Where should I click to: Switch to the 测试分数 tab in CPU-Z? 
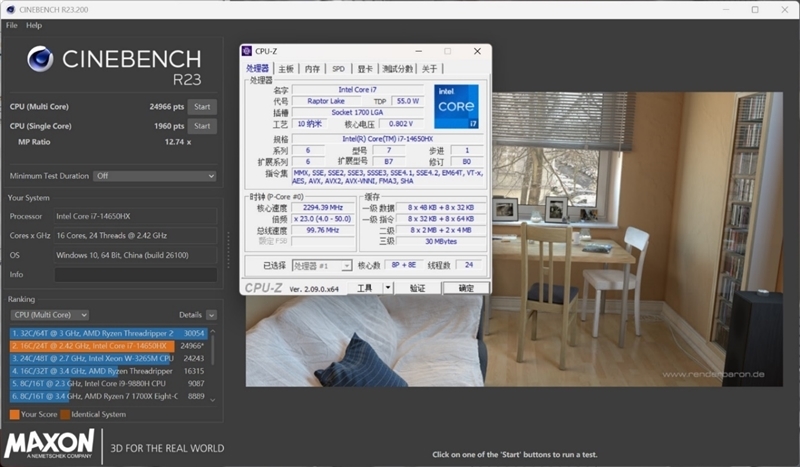(397, 69)
